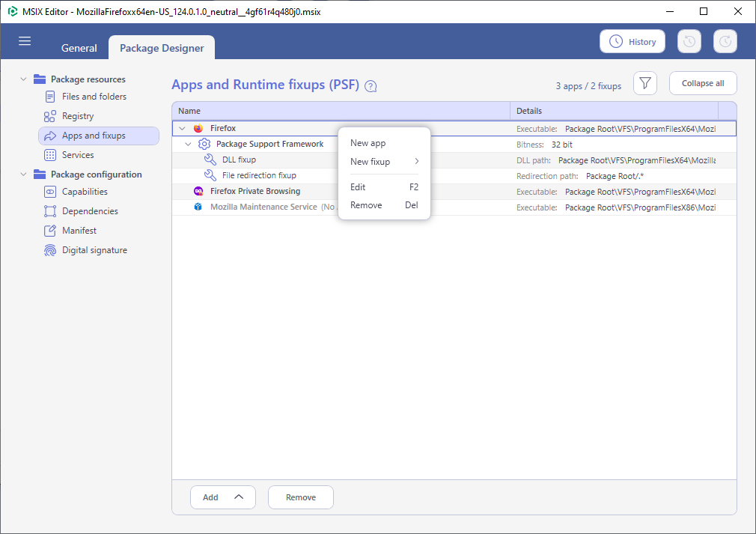The width and height of the screenshot is (756, 534).
Task: Click the Package configuration folder icon
Action: tap(40, 175)
